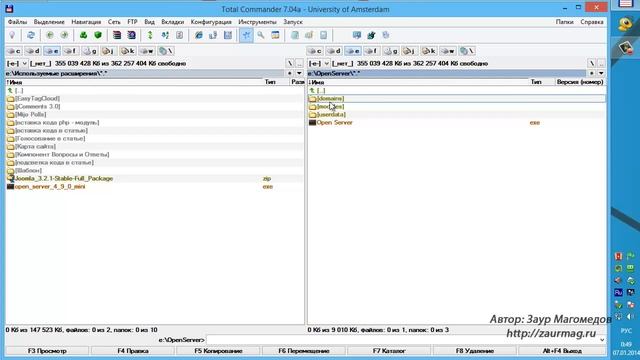Image resolution: width=640 pixels, height=360 pixels.
Task: Open search with the magnifier icon
Action: 261,35
